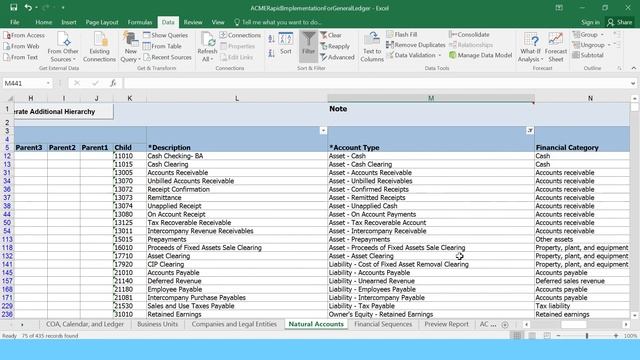The image size is (640, 360).
Task: Open the Page Layout tab
Action: tap(102, 22)
